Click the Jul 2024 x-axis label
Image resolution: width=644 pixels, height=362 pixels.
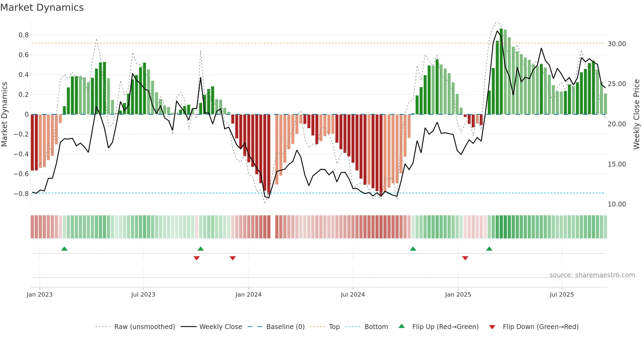click(x=353, y=294)
